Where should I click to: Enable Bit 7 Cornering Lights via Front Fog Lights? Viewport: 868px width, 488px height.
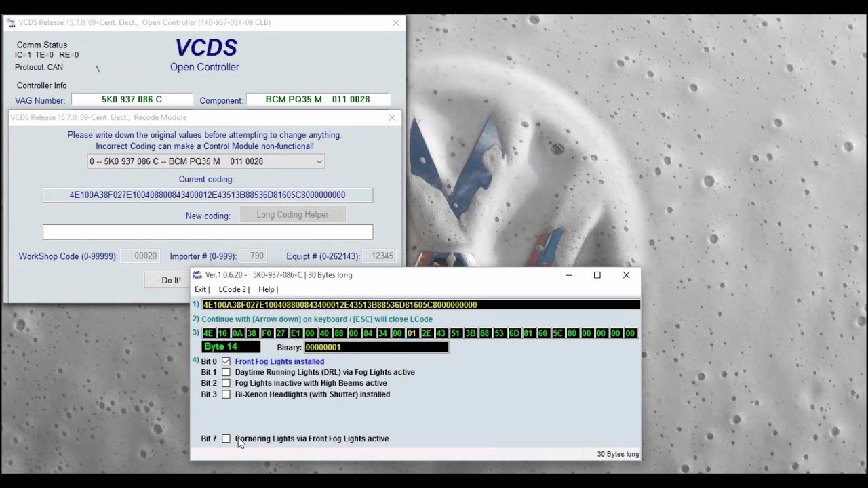pos(226,439)
